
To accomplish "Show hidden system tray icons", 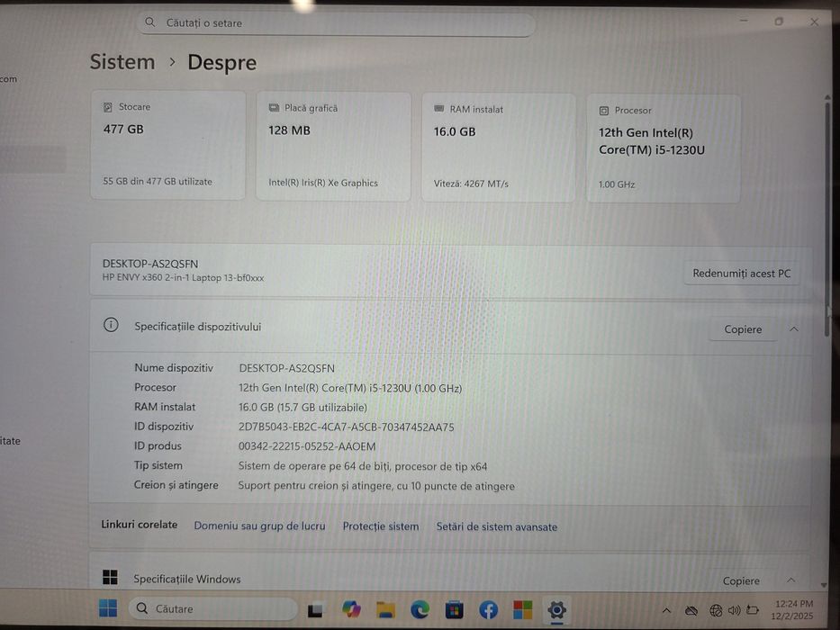I will (666, 610).
